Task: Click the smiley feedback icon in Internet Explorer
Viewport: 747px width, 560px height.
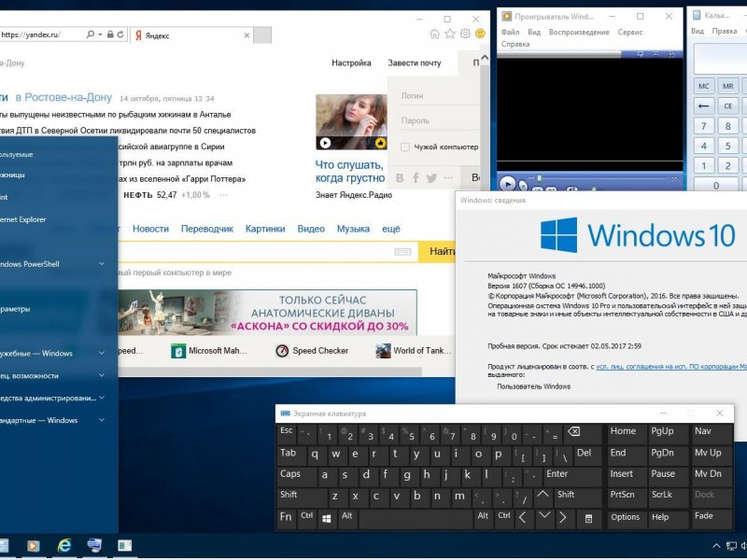Action: tap(480, 34)
